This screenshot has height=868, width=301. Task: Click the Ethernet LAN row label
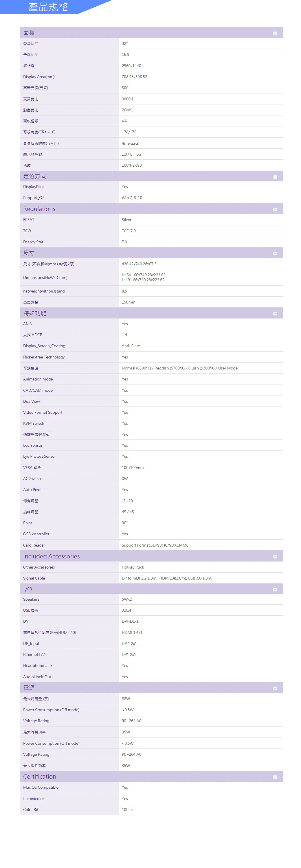pyautogui.click(x=35, y=654)
